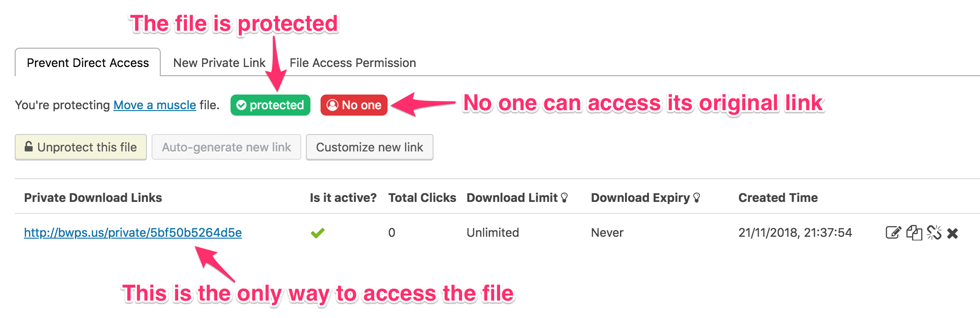Screen dimensions: 980x318
Task: Copy the private link using the duplicate-pages icon
Action: click(914, 233)
